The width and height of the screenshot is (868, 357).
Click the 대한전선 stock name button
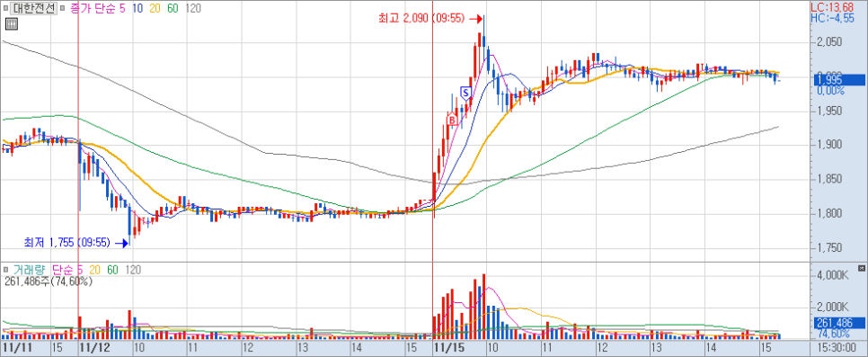(34, 8)
